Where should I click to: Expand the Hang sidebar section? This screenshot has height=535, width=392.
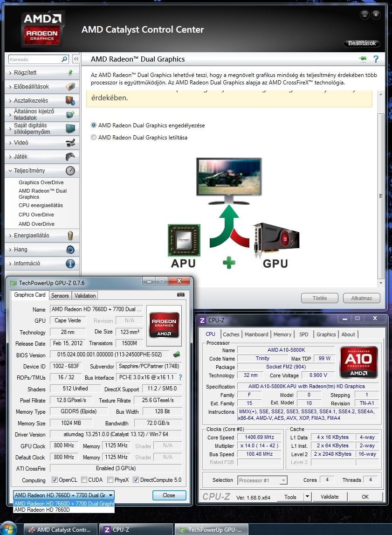click(42, 250)
